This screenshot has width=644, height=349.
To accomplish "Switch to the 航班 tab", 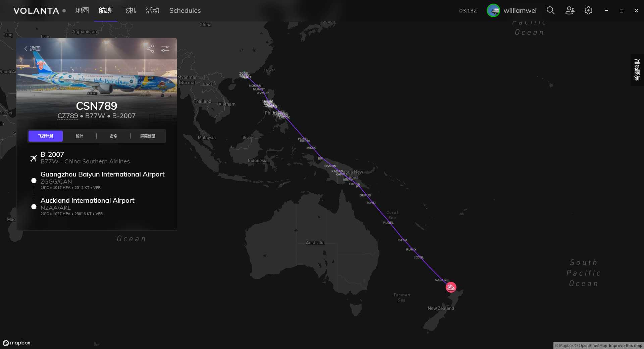I will [106, 10].
